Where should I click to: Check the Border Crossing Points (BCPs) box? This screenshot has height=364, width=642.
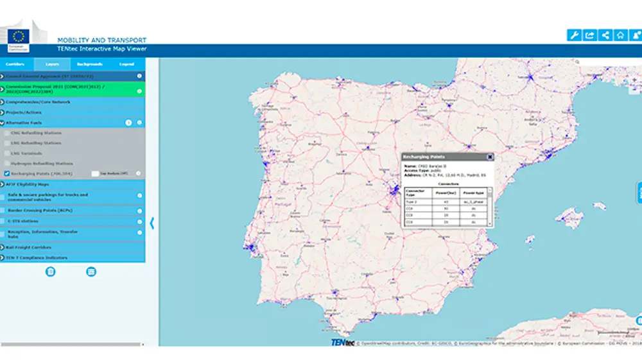pos(3,211)
